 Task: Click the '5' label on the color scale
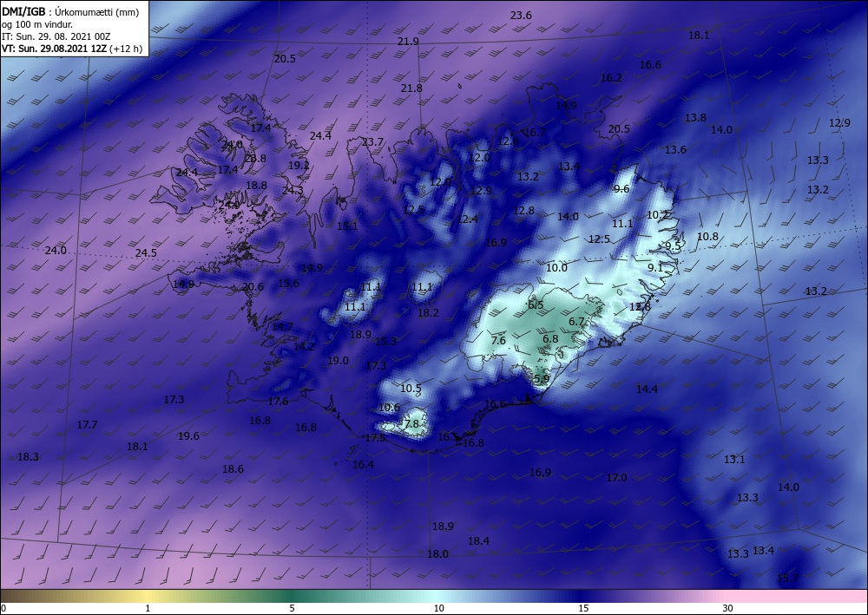(x=292, y=608)
